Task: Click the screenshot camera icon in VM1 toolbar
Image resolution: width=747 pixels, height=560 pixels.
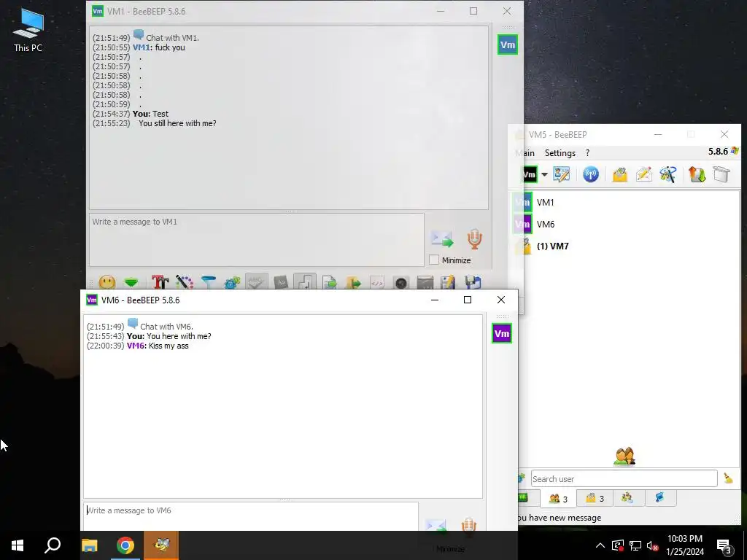Action: point(401,282)
